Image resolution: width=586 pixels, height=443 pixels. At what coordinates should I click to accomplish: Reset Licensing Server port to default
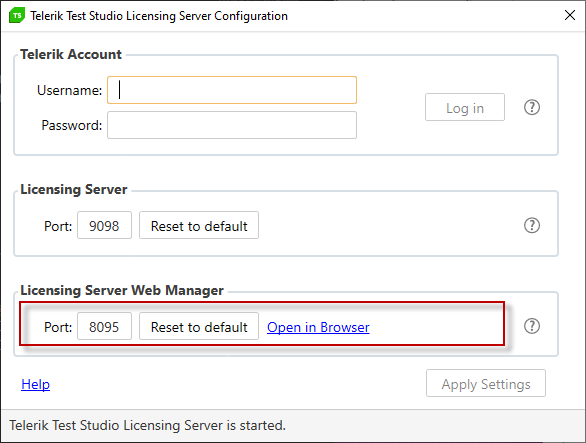tap(199, 225)
